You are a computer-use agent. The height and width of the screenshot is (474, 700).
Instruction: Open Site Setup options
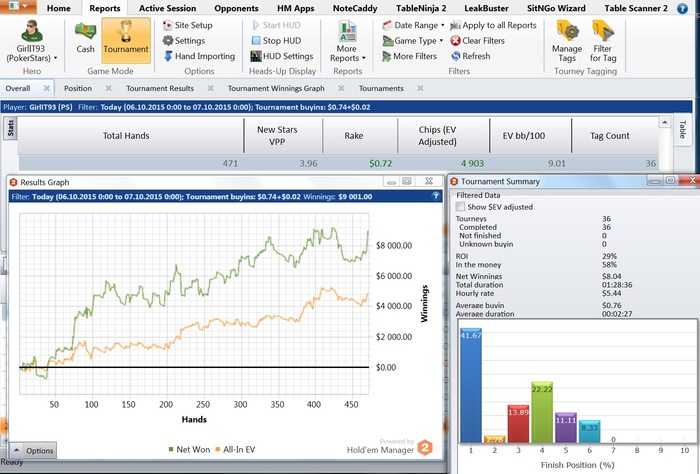tap(188, 25)
